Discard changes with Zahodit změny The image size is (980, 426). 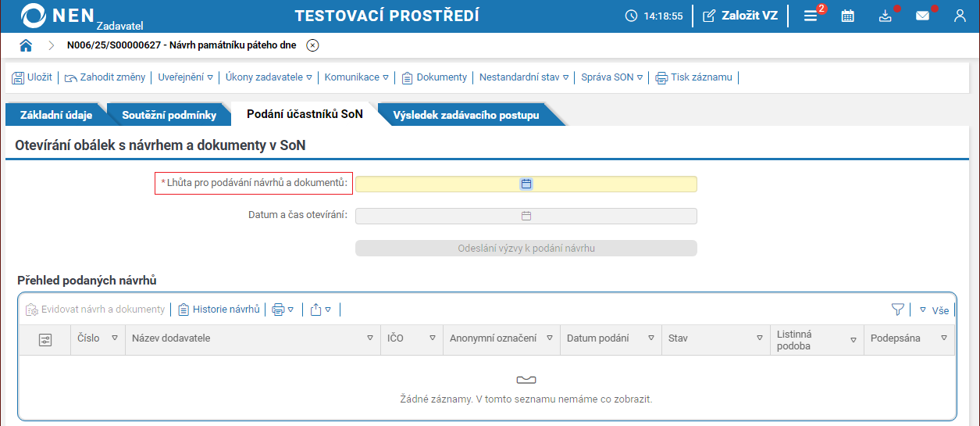(x=105, y=77)
